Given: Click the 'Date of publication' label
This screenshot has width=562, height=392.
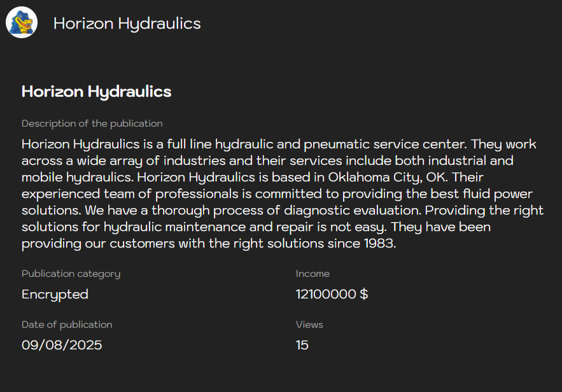Looking at the screenshot, I should point(67,325).
